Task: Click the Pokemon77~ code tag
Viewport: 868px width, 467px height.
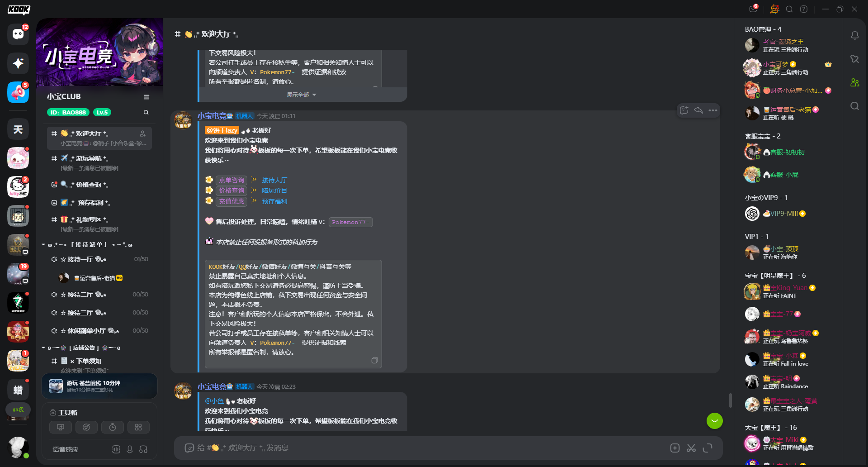Action: coord(351,222)
